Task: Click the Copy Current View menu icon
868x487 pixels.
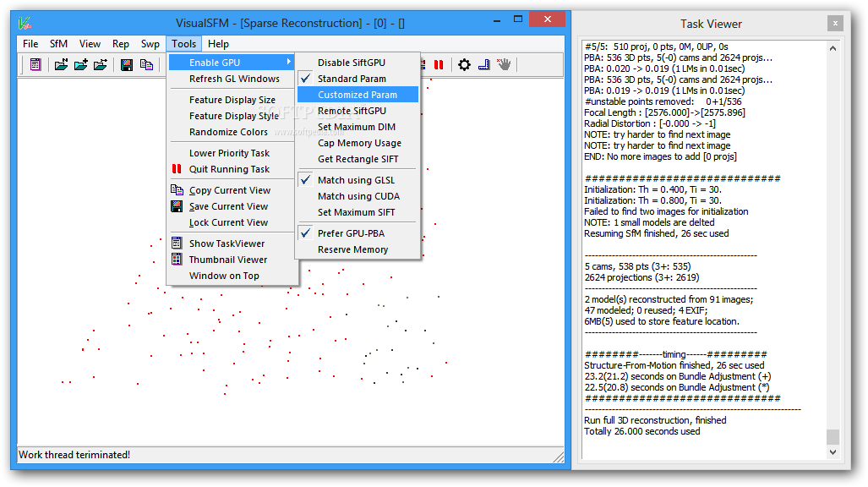Action: tap(177, 190)
